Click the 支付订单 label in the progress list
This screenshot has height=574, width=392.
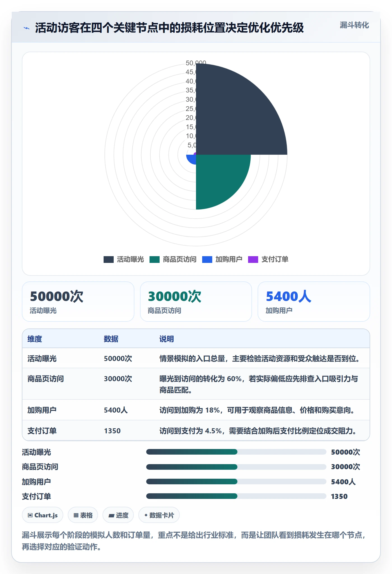click(36, 496)
